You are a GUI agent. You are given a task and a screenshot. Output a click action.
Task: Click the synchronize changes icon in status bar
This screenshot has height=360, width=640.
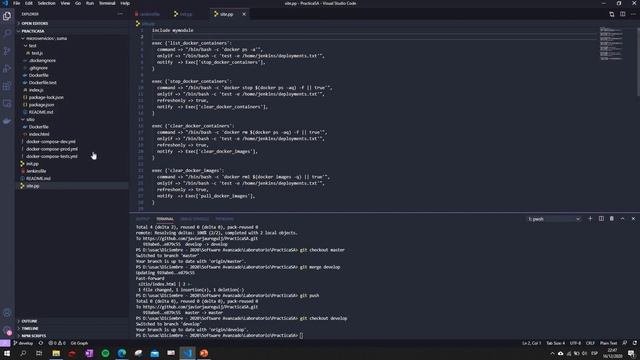(x=40, y=343)
